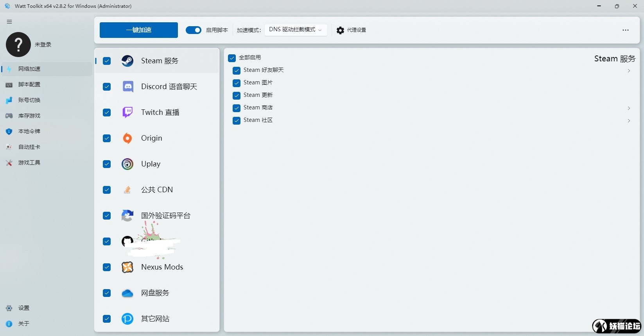Image resolution: width=644 pixels, height=336 pixels.
Task: Uncheck the GitHub row checkbox
Action: coord(107,241)
